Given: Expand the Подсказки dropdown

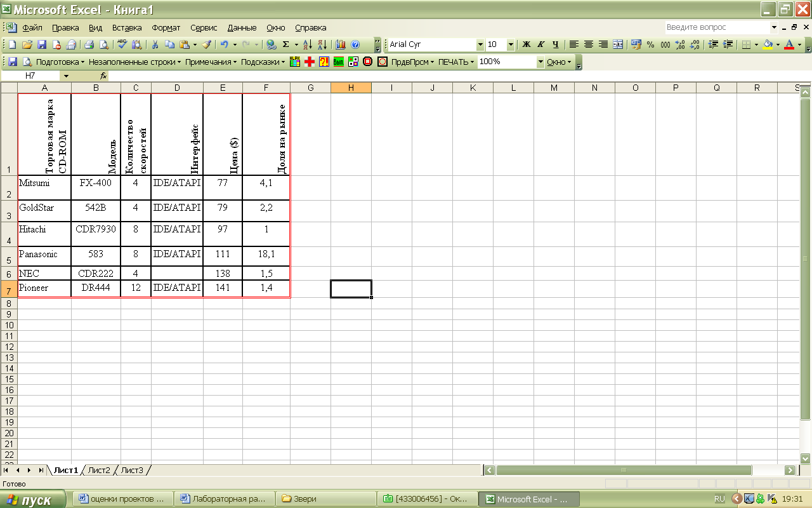Looking at the screenshot, I should [x=263, y=62].
